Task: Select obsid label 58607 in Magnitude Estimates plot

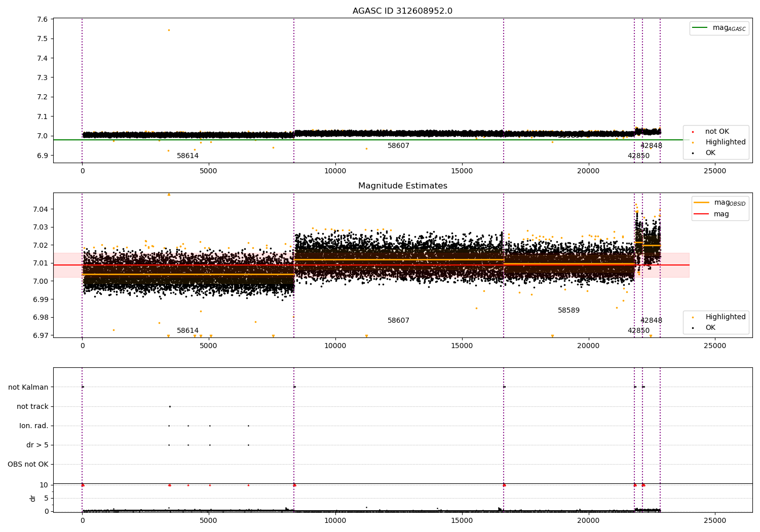Action: (x=398, y=321)
